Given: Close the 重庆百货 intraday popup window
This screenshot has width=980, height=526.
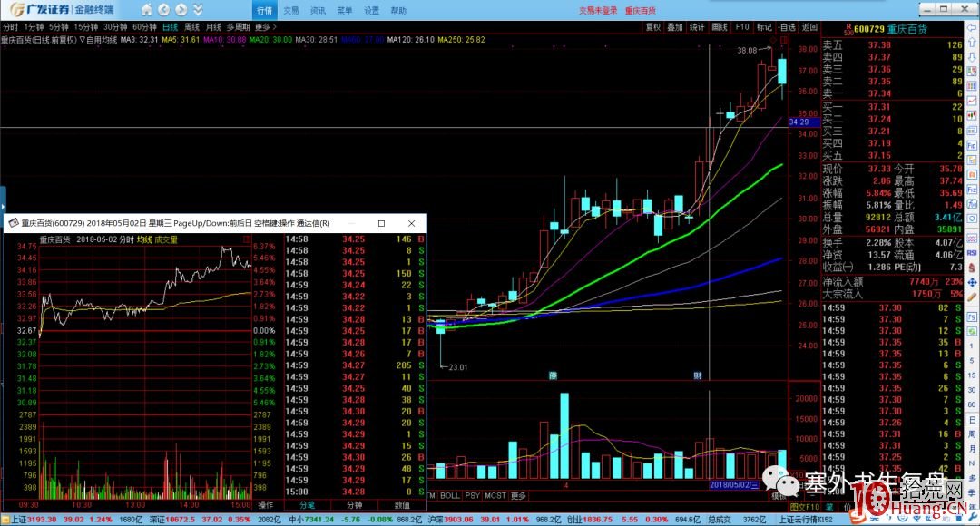Looking at the screenshot, I should [x=411, y=223].
